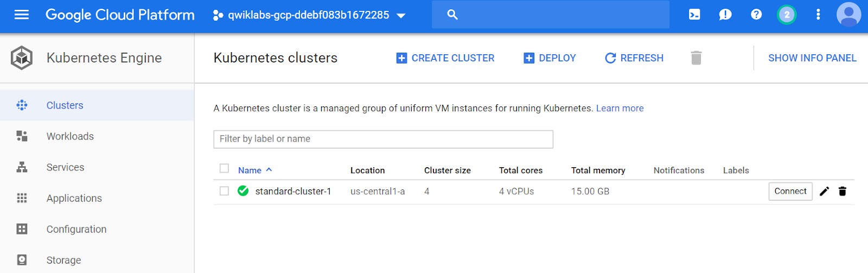Activate Cloud Shell icon
This screenshot has height=273, width=868.
pos(694,15)
